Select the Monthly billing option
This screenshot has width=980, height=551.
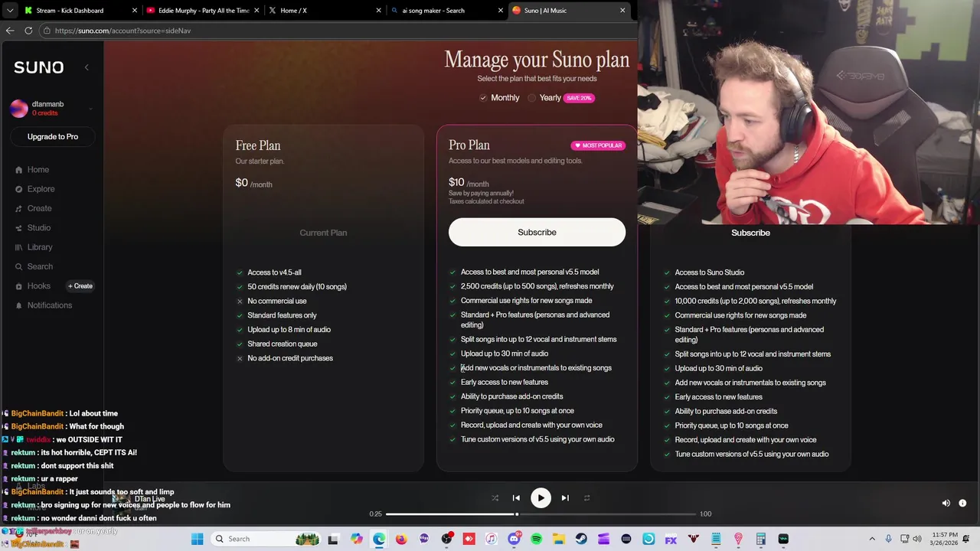pos(499,98)
